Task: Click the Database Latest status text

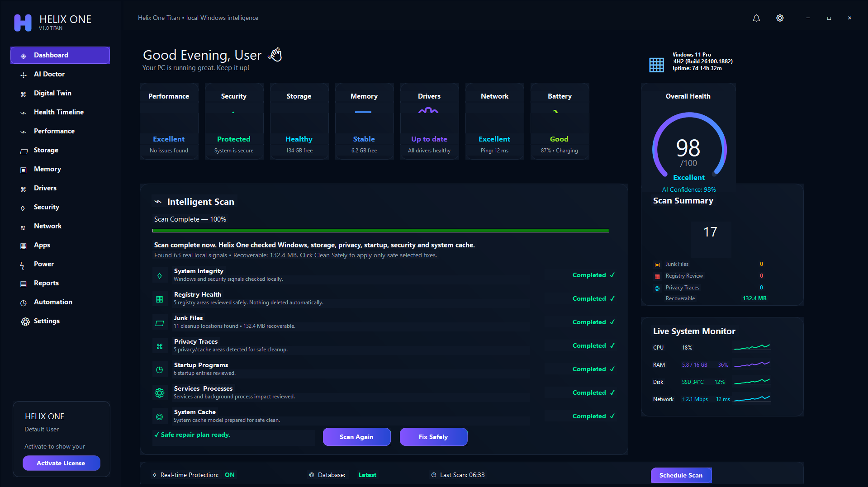Action: [x=367, y=475]
